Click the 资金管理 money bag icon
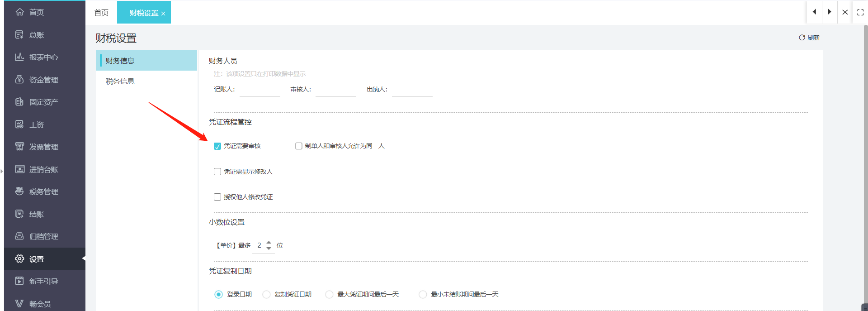868x311 pixels. (19, 80)
